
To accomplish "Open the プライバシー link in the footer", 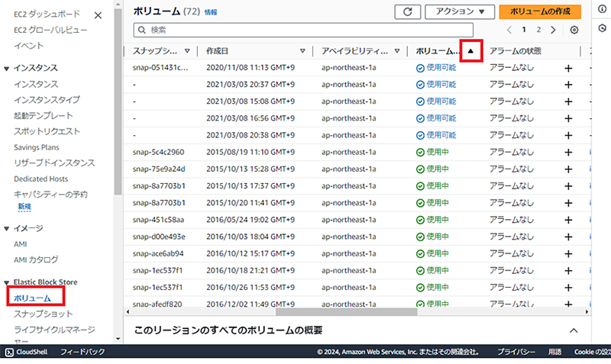I will coord(516,352).
